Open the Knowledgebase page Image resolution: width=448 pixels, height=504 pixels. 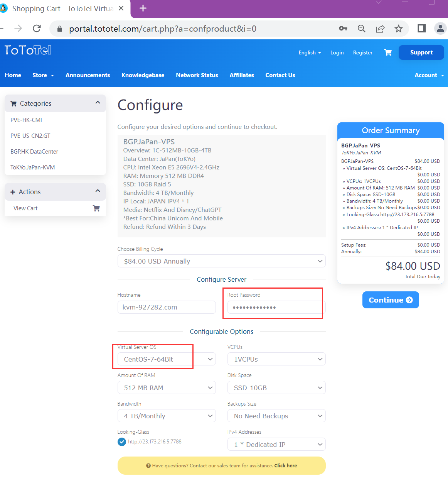point(143,75)
